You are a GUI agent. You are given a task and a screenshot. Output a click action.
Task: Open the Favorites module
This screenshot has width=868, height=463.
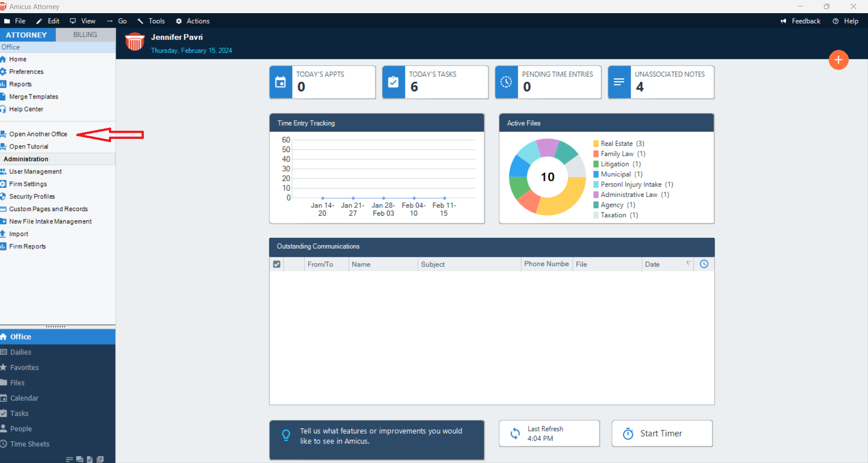(x=58, y=368)
